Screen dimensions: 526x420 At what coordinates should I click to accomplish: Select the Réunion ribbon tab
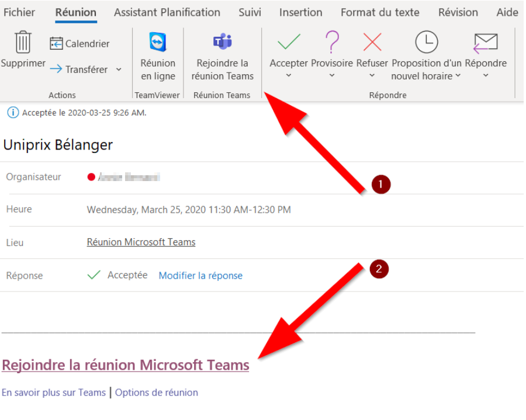(76, 12)
